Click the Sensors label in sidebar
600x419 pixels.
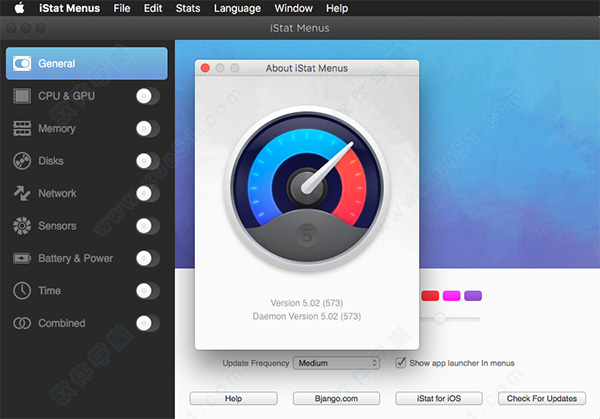pos(57,226)
